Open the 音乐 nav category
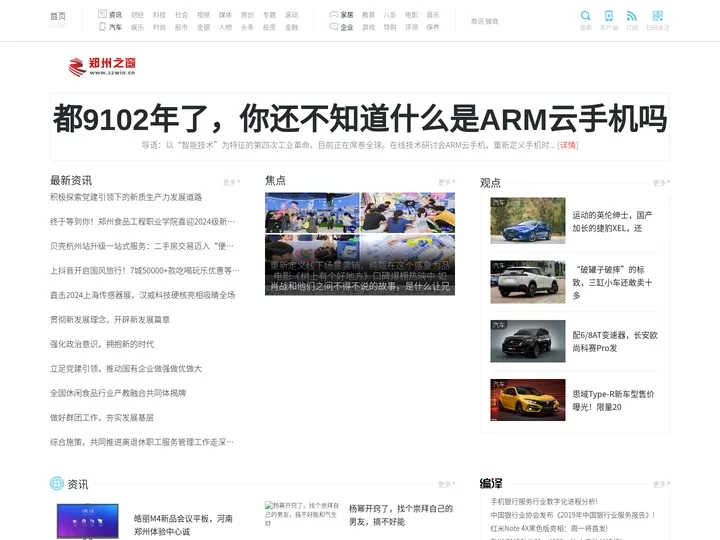The image size is (720, 540). pyautogui.click(x=433, y=15)
